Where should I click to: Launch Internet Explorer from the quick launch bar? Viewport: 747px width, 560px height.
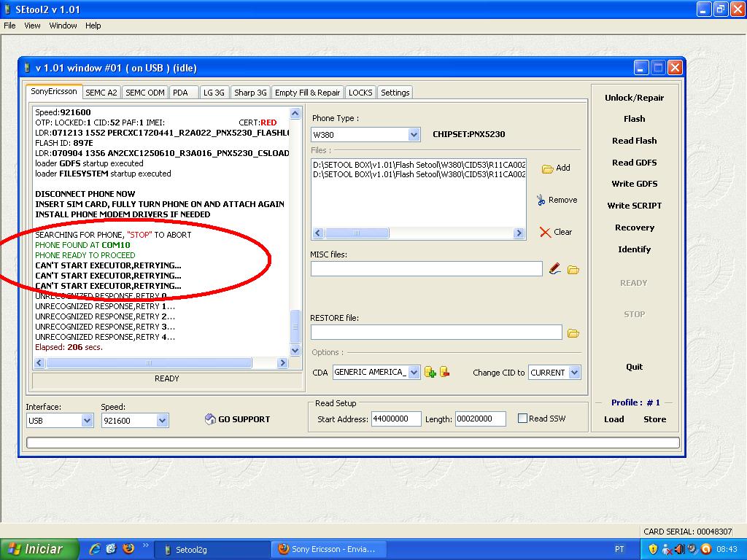(x=95, y=549)
